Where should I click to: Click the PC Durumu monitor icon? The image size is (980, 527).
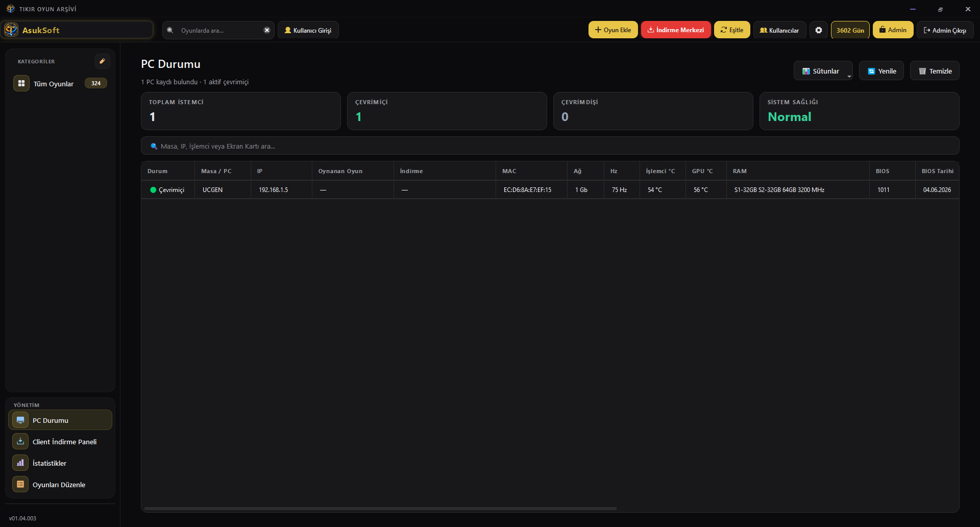click(x=20, y=420)
